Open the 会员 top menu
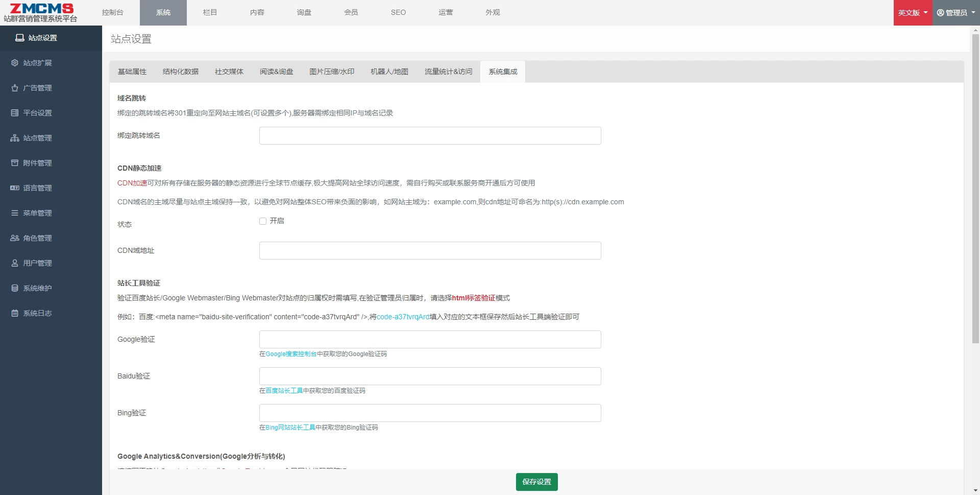 [x=351, y=12]
